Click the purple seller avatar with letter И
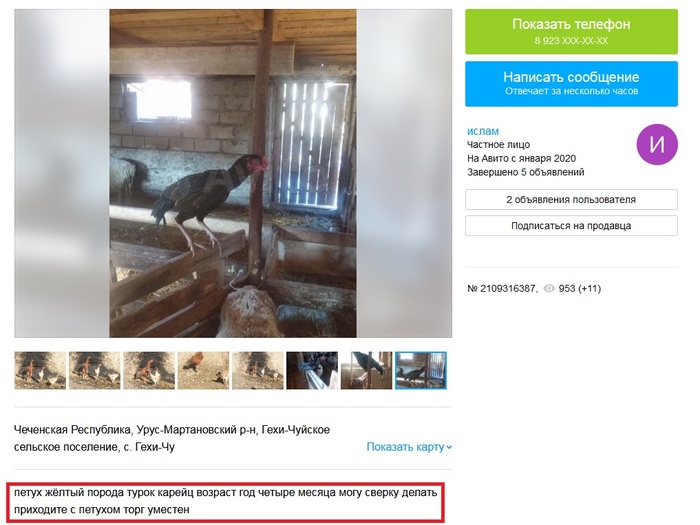 pos(657,144)
